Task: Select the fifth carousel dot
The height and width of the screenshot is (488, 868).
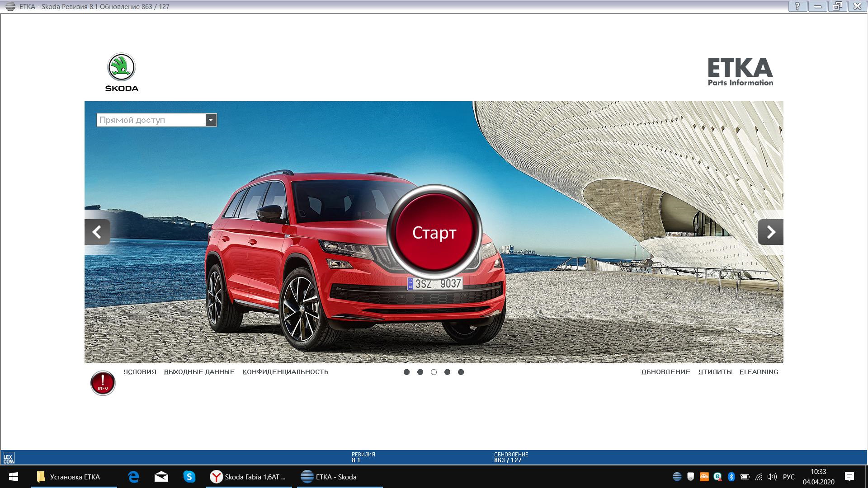Action: 461,372
